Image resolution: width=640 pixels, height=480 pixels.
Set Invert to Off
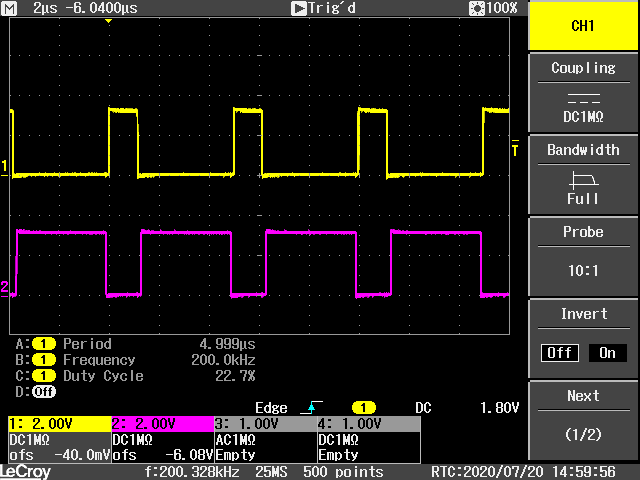point(559,353)
